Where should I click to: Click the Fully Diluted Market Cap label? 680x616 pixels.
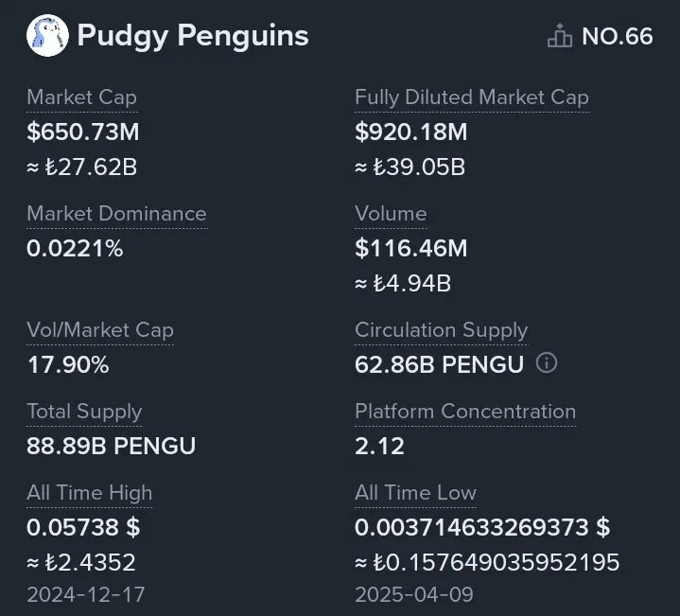(x=472, y=97)
